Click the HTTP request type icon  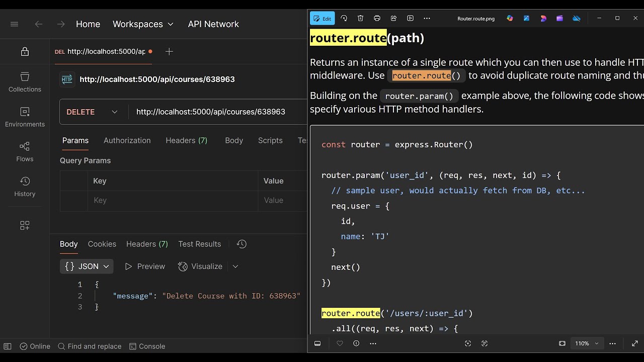67,79
